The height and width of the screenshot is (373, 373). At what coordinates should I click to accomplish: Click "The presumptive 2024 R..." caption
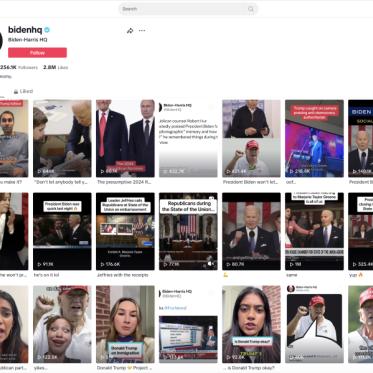(124, 182)
